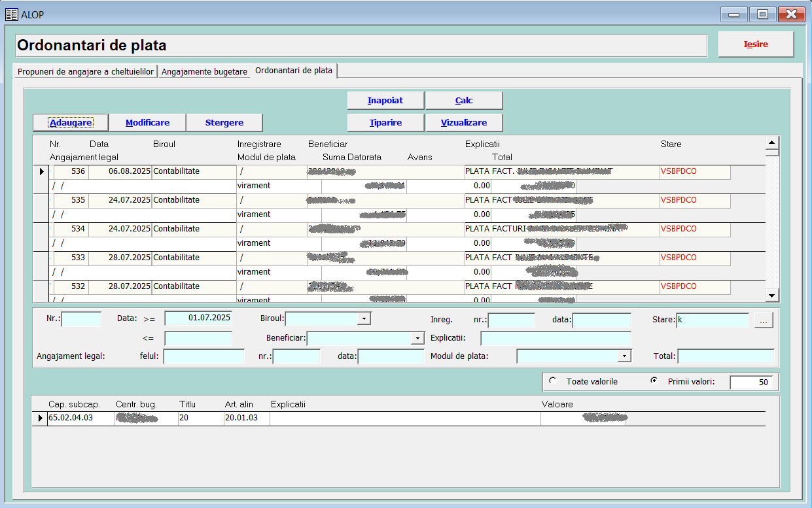Click the ALOP application icon in title bar
This screenshot has height=508, width=812.
point(11,14)
